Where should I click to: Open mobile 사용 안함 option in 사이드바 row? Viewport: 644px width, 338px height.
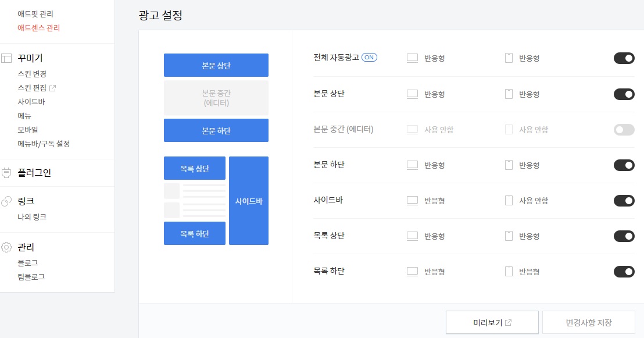pos(534,201)
